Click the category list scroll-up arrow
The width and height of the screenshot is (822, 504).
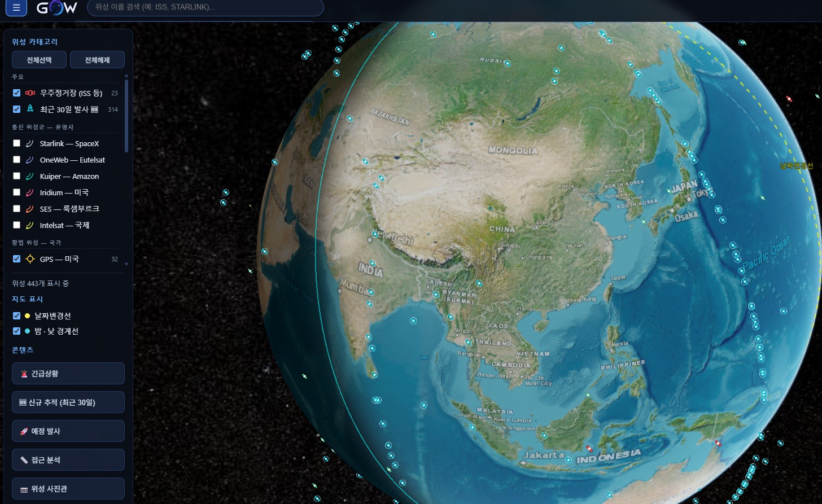(x=126, y=76)
